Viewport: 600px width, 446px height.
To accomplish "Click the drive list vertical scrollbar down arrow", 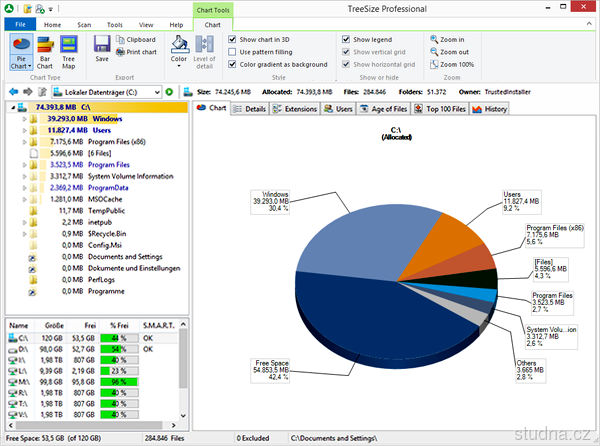I will coord(183,415).
